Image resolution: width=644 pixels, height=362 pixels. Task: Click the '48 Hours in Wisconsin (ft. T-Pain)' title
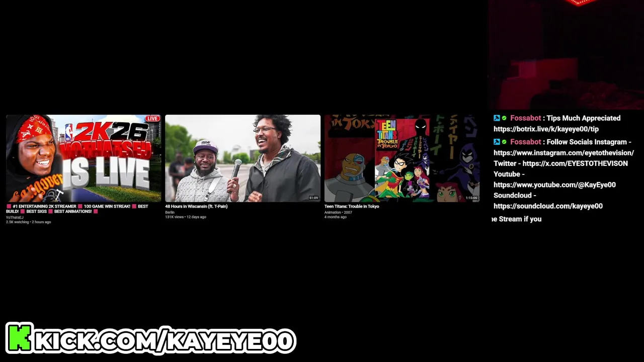pyautogui.click(x=196, y=206)
